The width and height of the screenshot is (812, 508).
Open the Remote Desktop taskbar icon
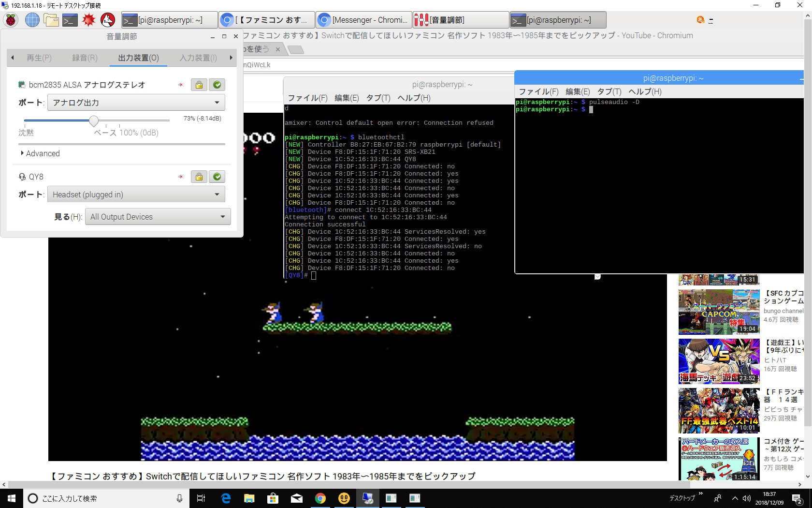click(368, 498)
